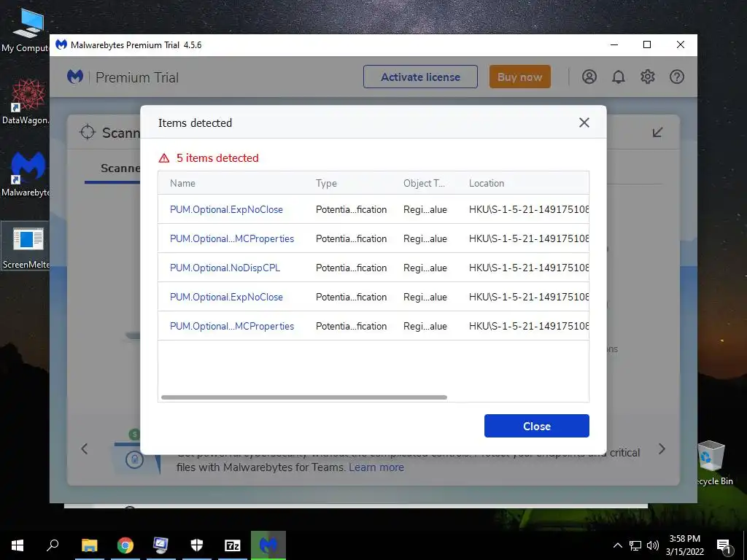747x560 pixels.
Task: Open the help question mark icon
Action: (676, 77)
